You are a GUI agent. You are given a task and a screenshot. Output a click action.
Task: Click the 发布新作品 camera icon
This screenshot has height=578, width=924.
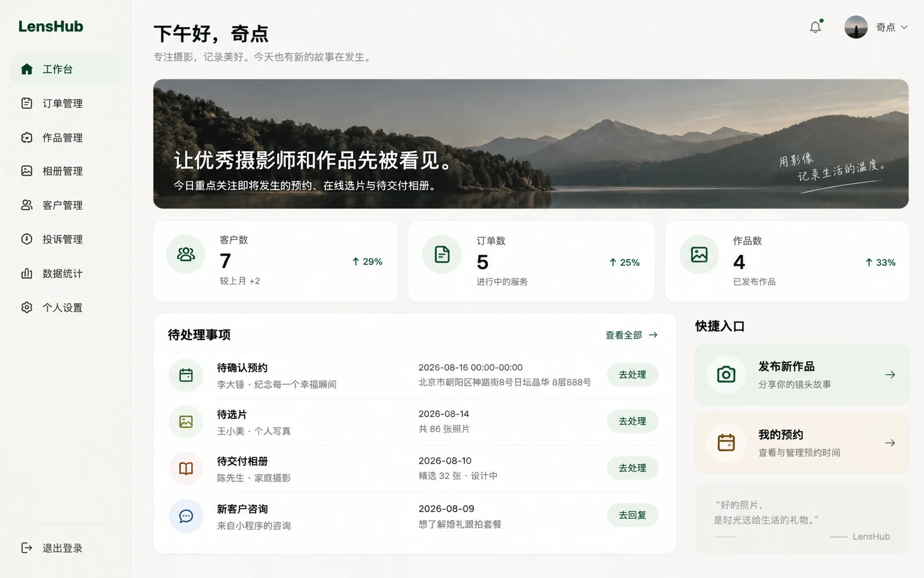726,374
